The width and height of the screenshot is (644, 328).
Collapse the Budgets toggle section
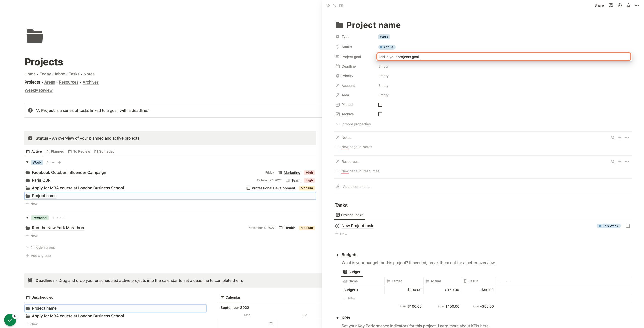click(338, 255)
